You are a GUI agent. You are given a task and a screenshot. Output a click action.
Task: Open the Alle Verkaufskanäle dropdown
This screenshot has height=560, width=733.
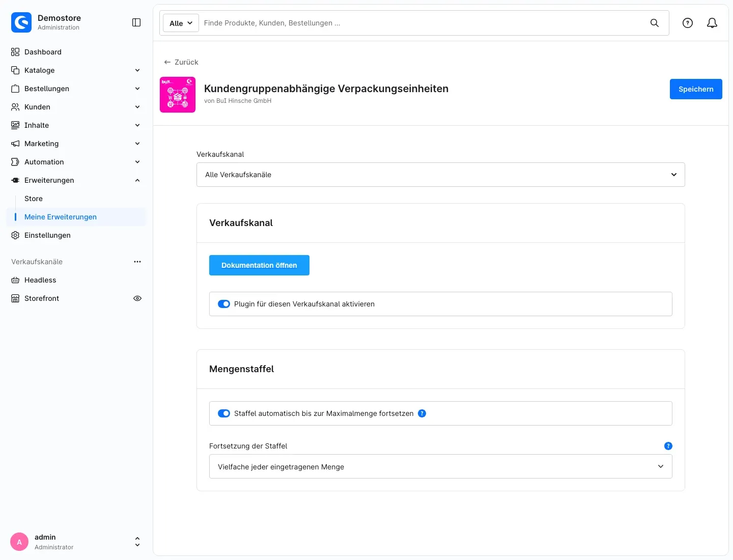[441, 175]
